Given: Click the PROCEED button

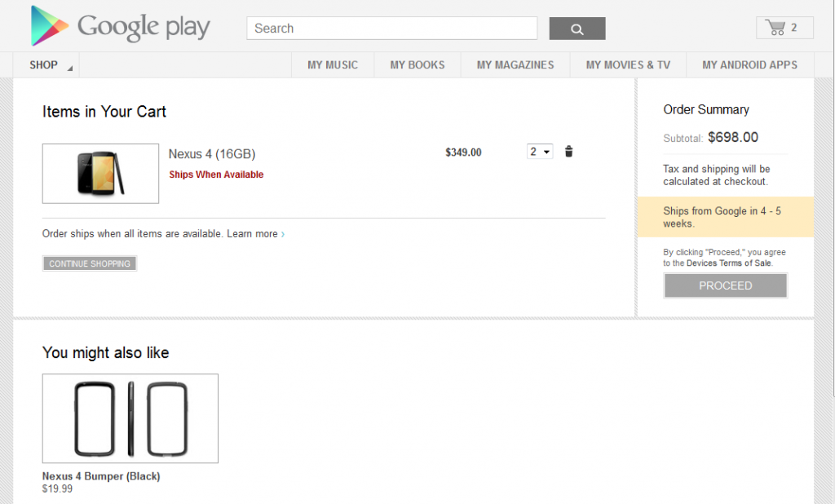Looking at the screenshot, I should pos(725,285).
